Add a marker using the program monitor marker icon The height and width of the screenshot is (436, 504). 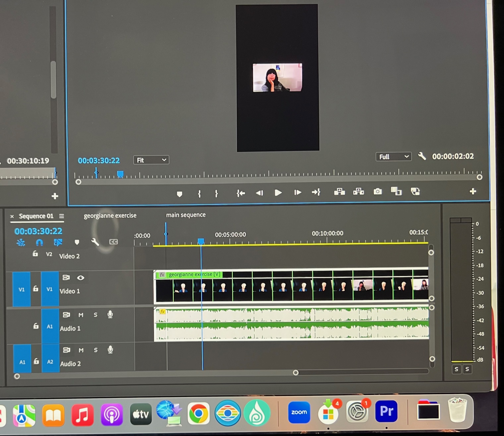pos(179,194)
